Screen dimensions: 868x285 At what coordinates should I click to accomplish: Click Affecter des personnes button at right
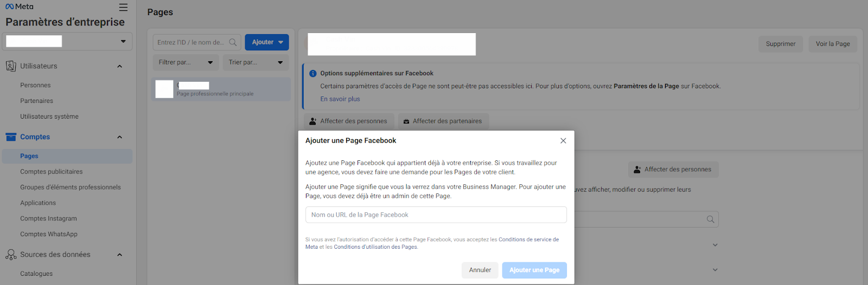pos(673,170)
